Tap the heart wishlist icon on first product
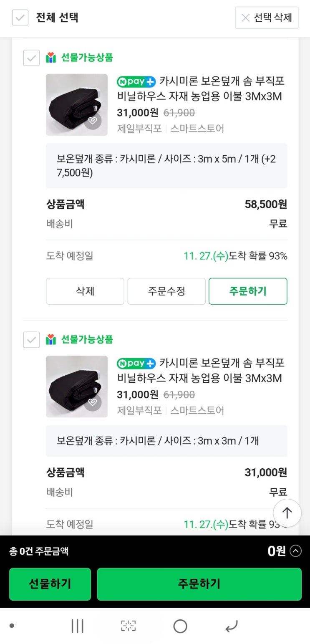Screen dimensions: 310x644 point(93,121)
